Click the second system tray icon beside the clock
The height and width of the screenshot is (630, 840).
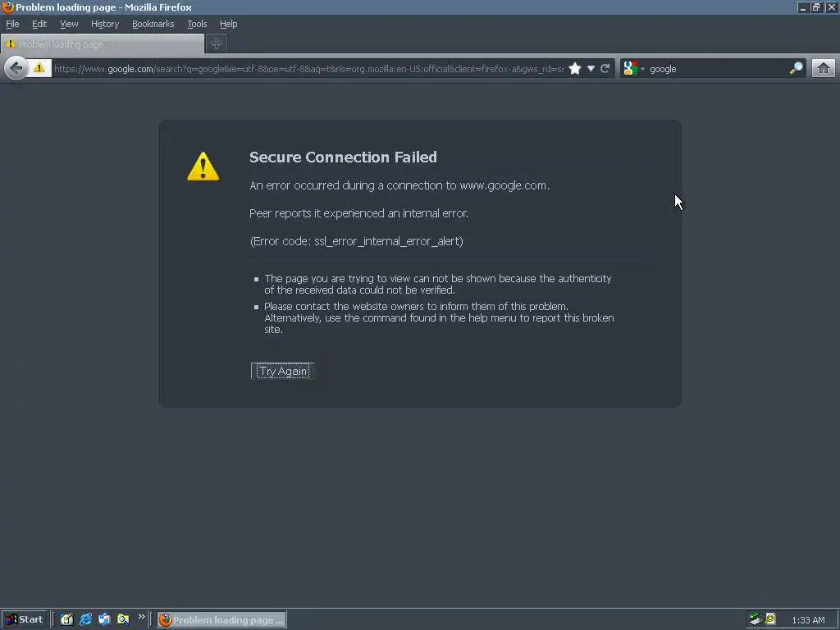pos(770,619)
